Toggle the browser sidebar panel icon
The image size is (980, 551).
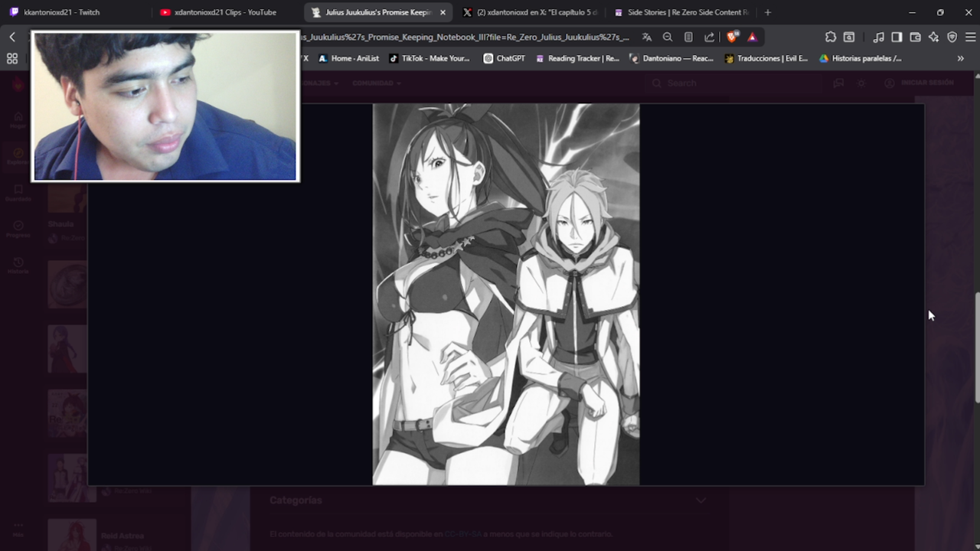click(x=897, y=37)
